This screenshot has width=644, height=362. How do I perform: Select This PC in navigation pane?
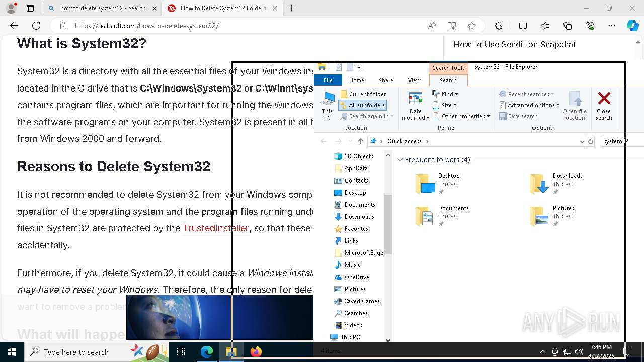point(345,337)
